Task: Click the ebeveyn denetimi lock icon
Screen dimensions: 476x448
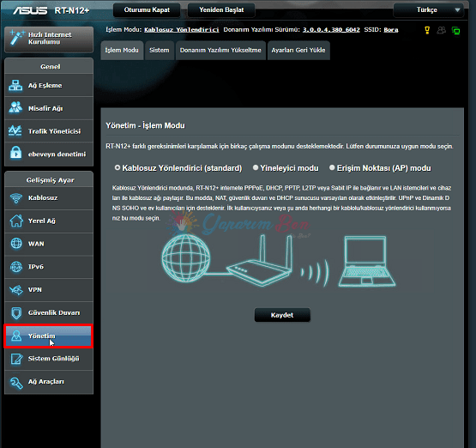Action: 15,153
